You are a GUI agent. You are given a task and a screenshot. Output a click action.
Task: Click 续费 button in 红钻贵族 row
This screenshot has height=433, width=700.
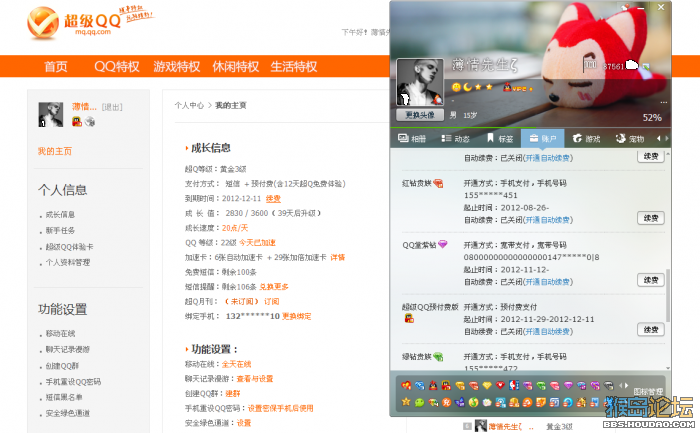coord(650,218)
